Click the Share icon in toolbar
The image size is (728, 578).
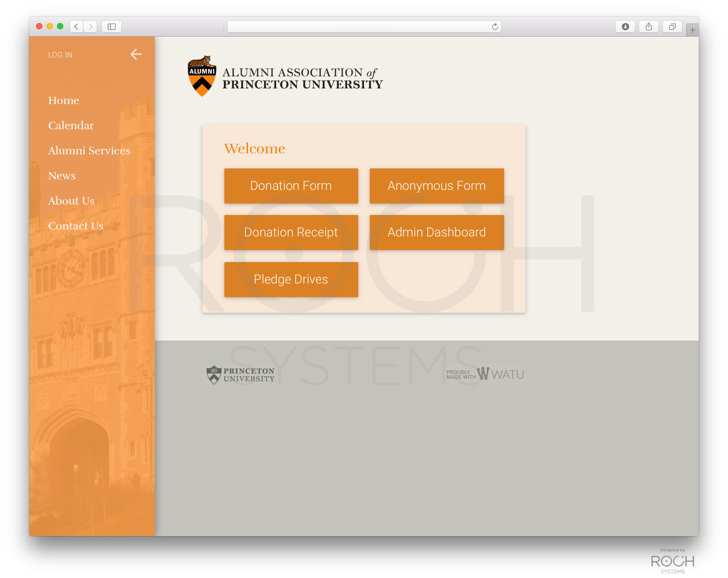pyautogui.click(x=649, y=27)
